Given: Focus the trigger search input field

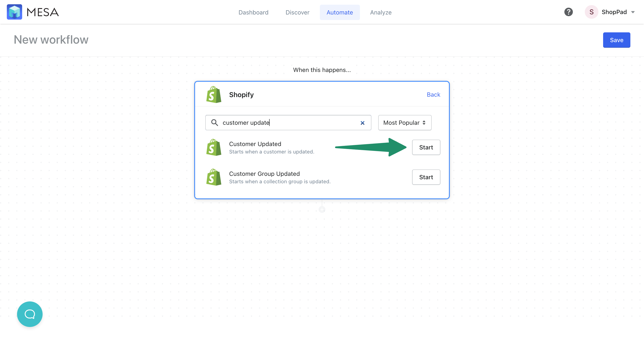Looking at the screenshot, I should (288, 123).
